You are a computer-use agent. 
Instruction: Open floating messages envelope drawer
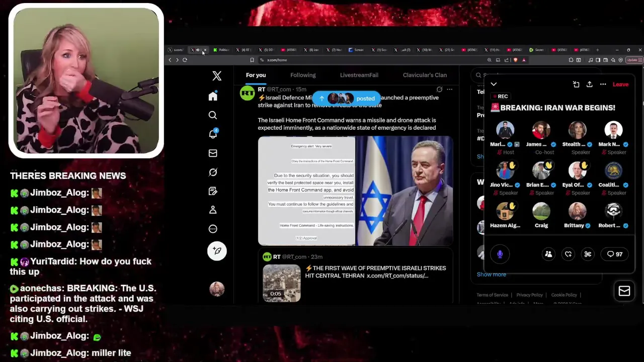tap(624, 291)
